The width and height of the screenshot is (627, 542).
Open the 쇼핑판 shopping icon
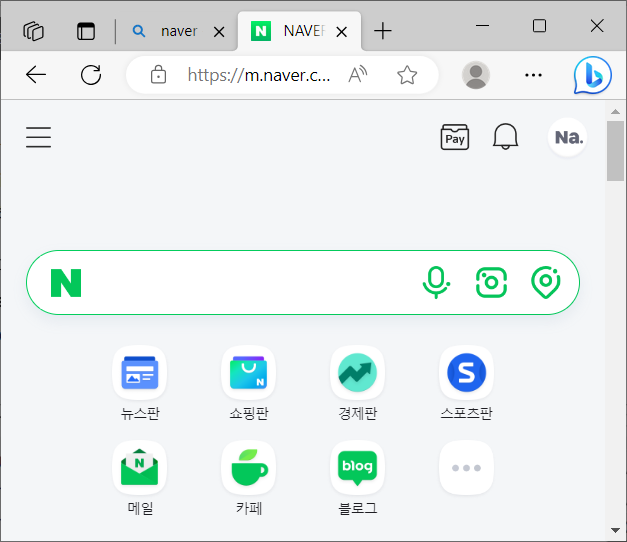(x=248, y=372)
